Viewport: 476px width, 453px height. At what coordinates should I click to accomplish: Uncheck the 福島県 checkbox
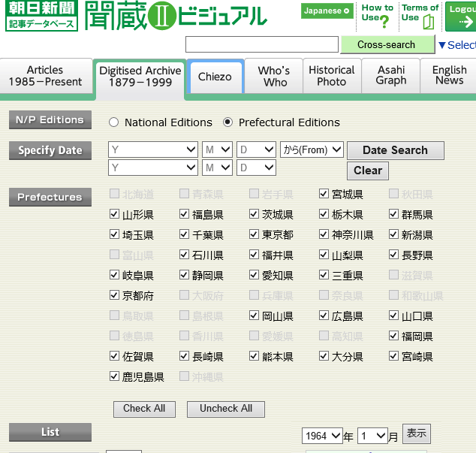[x=184, y=214]
